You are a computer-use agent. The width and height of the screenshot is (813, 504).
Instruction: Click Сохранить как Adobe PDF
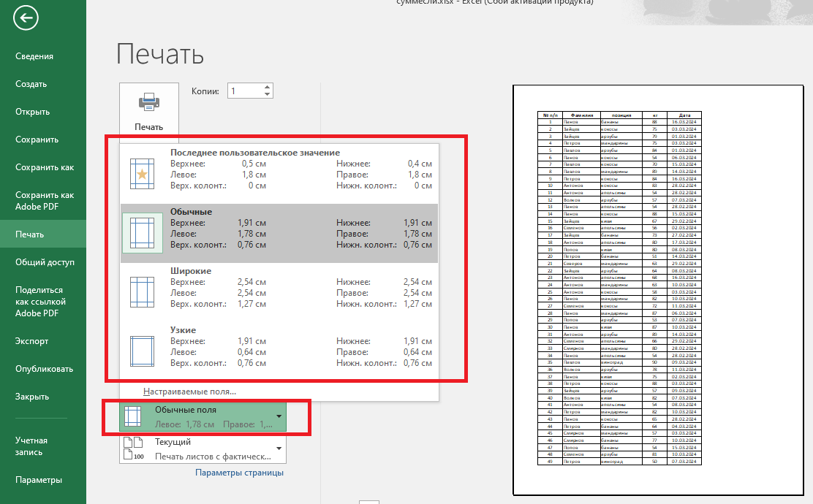[x=45, y=200]
